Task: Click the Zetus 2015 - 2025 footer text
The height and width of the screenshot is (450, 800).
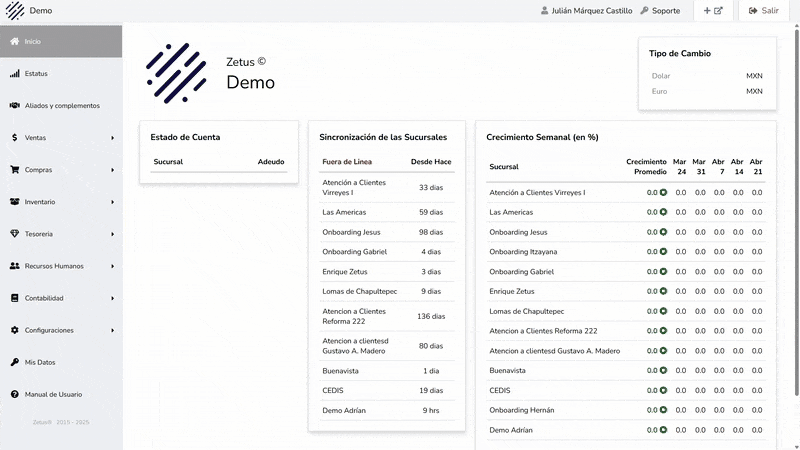Action: tap(61, 422)
